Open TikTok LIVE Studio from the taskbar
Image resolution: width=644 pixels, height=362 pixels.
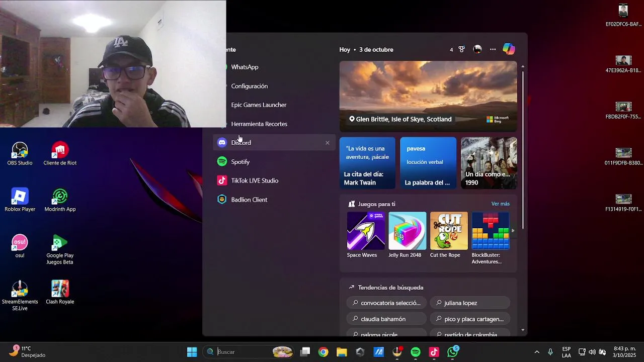[x=434, y=352]
